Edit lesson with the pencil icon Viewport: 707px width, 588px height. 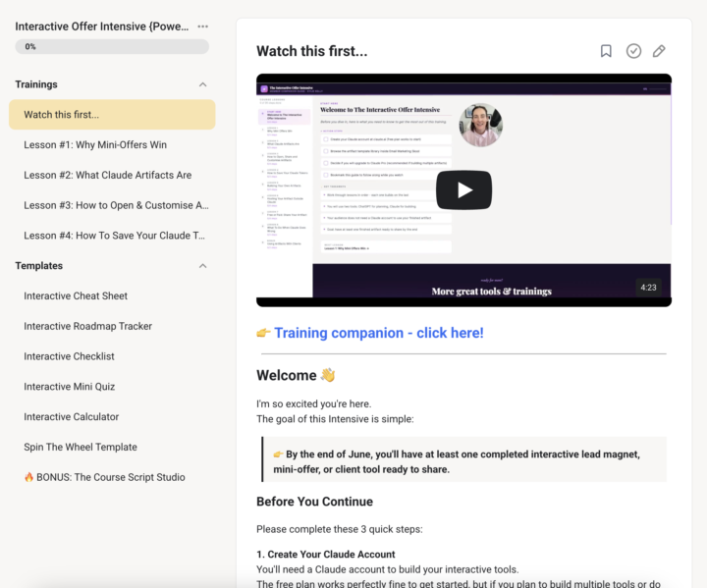(x=659, y=51)
